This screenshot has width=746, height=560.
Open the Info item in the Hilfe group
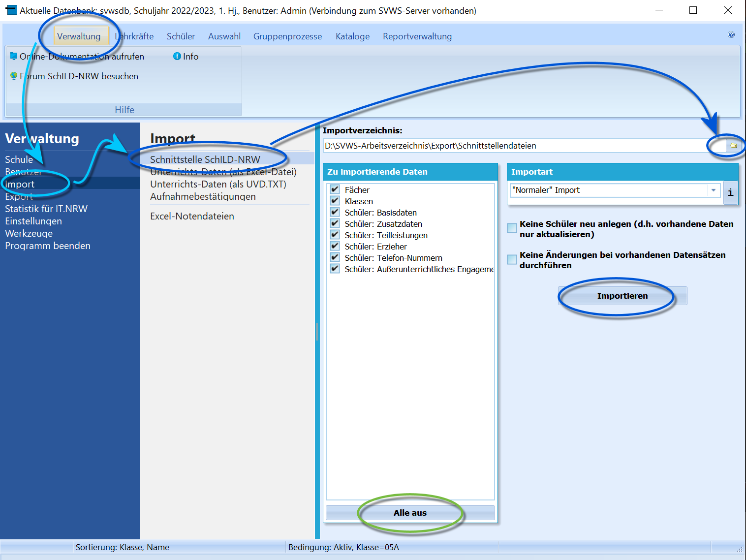(x=186, y=57)
